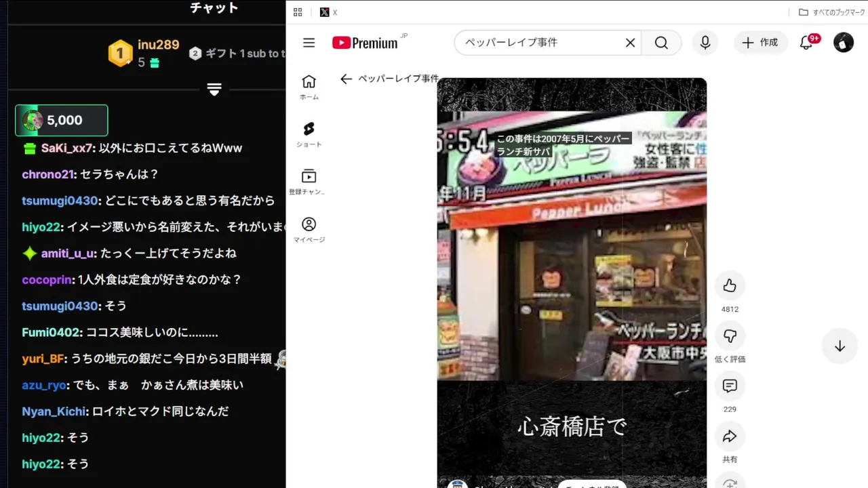Click message セラちゃんは？
The image size is (868, 488).
point(119,174)
